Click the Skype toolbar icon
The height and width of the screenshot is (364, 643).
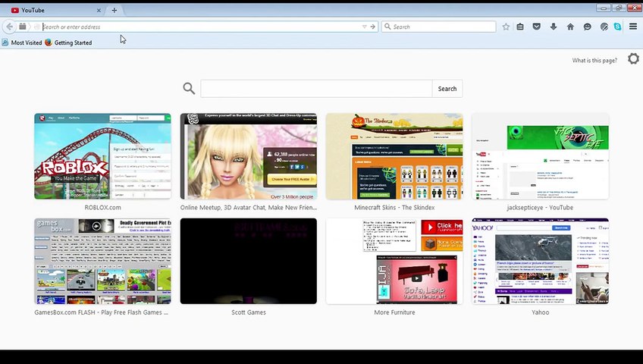617,27
